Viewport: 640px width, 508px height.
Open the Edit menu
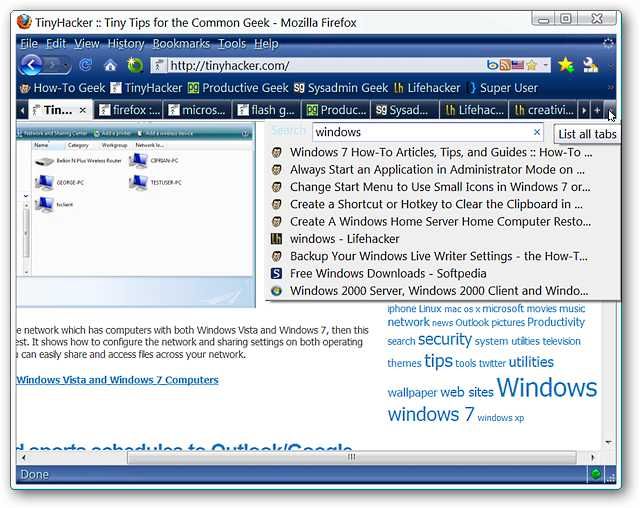[x=56, y=44]
